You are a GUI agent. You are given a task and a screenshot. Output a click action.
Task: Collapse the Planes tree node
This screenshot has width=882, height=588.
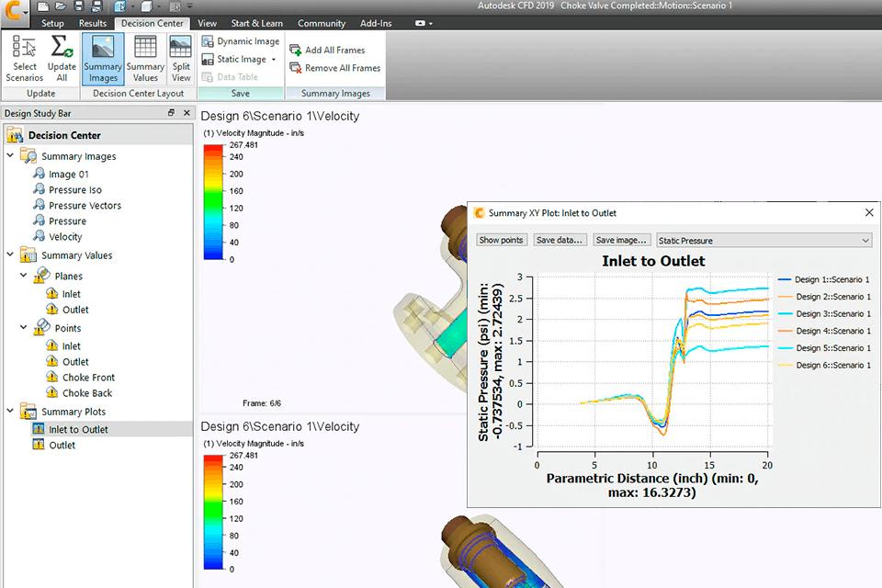coord(24,275)
